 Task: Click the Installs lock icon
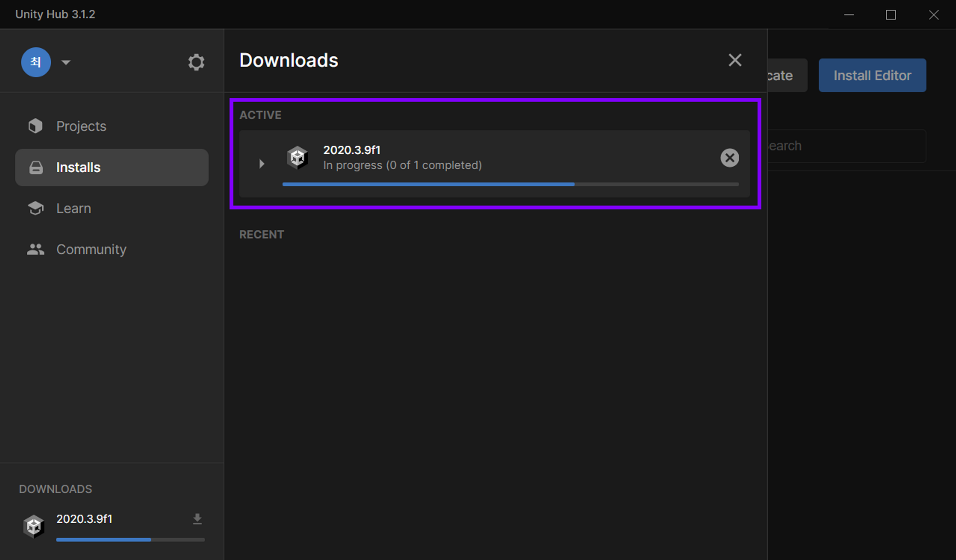point(36,167)
